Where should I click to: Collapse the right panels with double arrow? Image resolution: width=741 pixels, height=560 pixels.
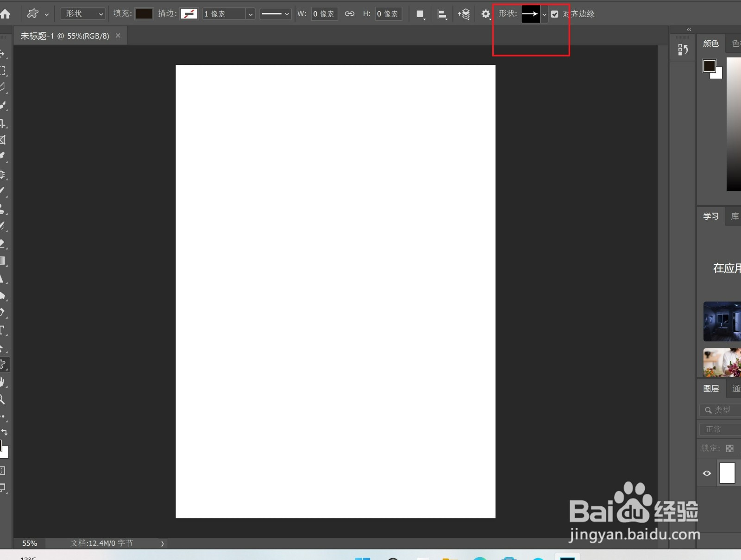[689, 30]
